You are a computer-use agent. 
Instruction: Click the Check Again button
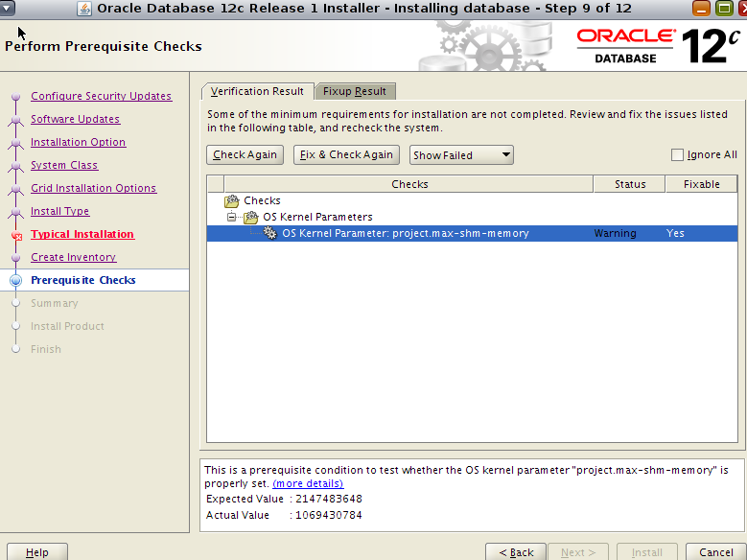pos(245,155)
